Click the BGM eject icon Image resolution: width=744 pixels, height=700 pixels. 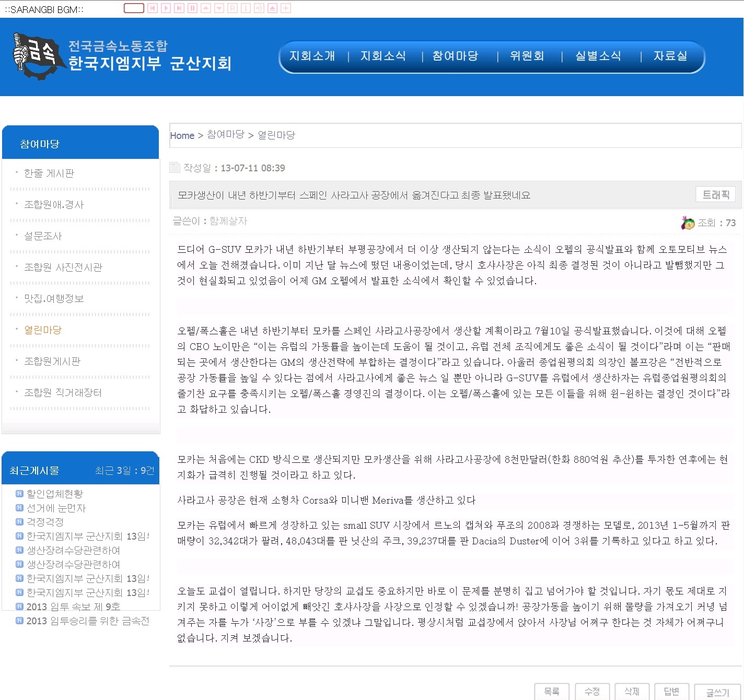point(272,8)
